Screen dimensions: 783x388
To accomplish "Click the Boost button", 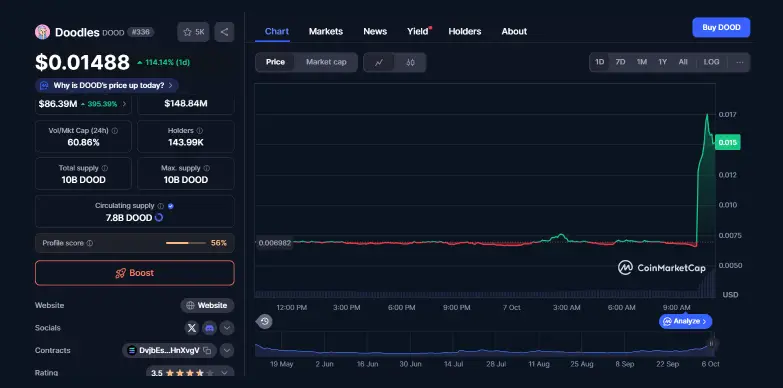I will coord(135,273).
